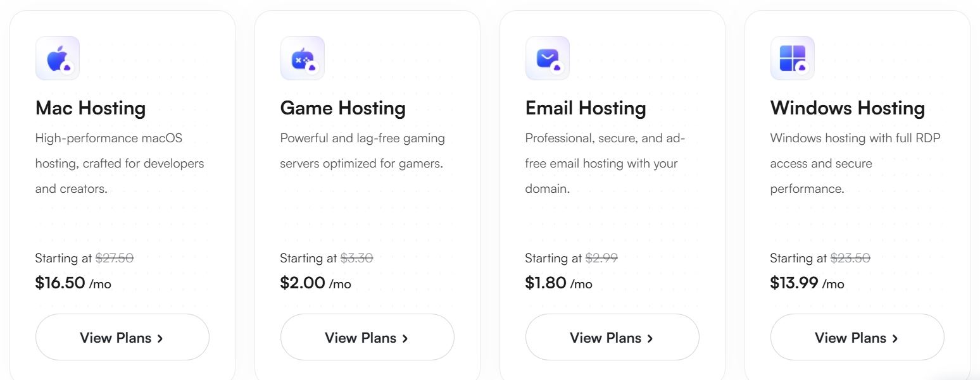Click the Windows Hosting app icon

[x=792, y=58]
